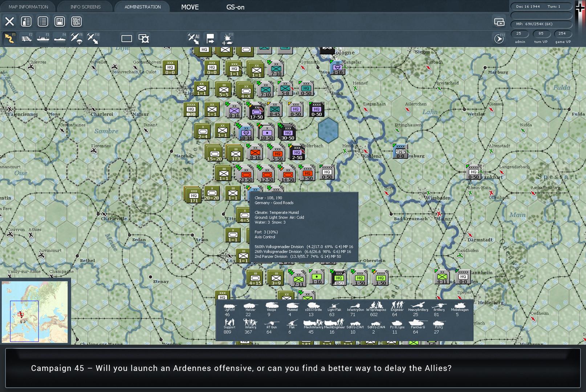Select naval transport mode (F3)

(x=43, y=38)
